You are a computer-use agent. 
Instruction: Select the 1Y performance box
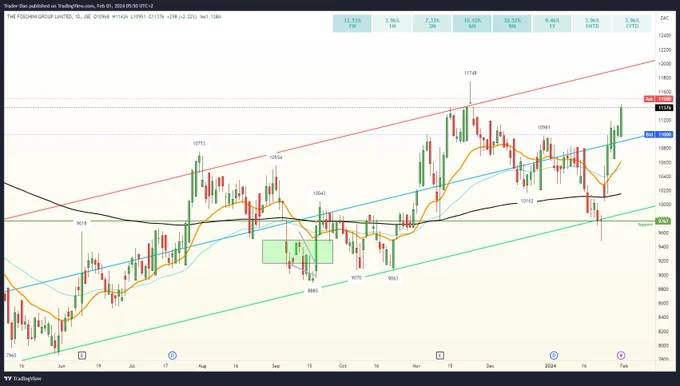[552, 23]
